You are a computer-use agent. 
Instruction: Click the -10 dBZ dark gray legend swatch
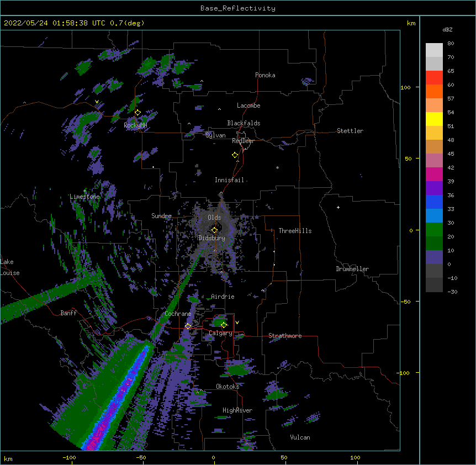tap(434, 285)
